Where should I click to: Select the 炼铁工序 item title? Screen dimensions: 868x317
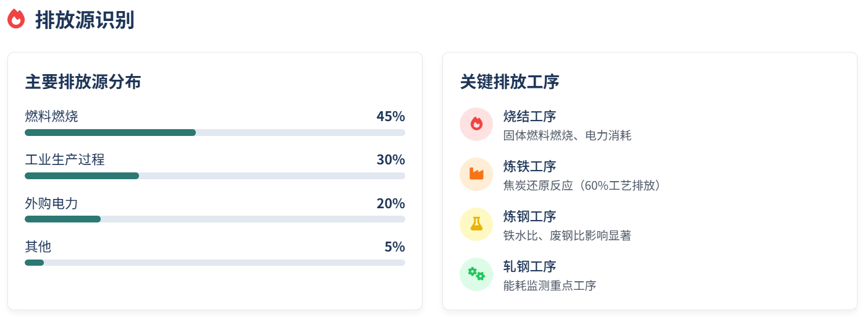point(529,166)
